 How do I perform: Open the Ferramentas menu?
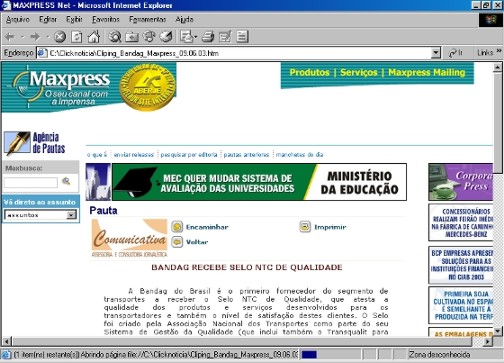click(147, 19)
